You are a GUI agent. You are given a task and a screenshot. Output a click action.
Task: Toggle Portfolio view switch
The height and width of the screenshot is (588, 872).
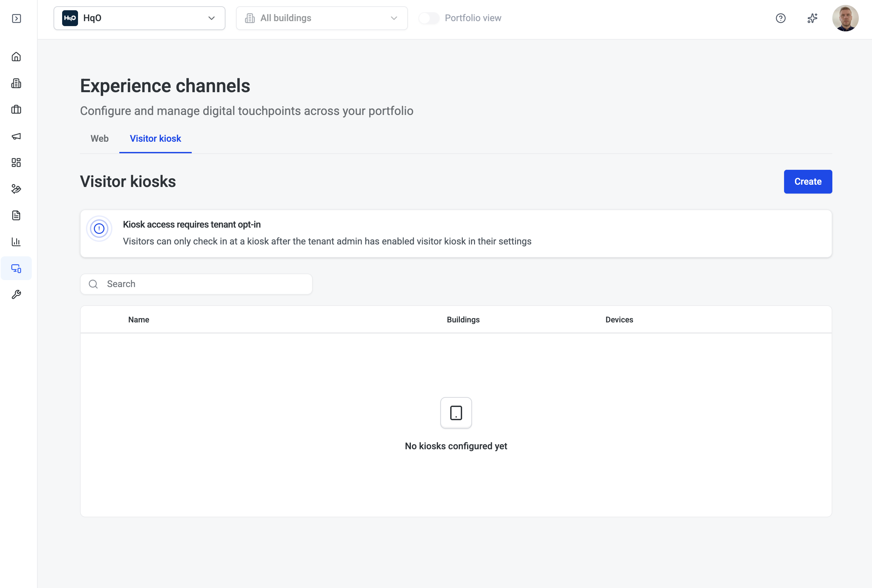(x=429, y=18)
